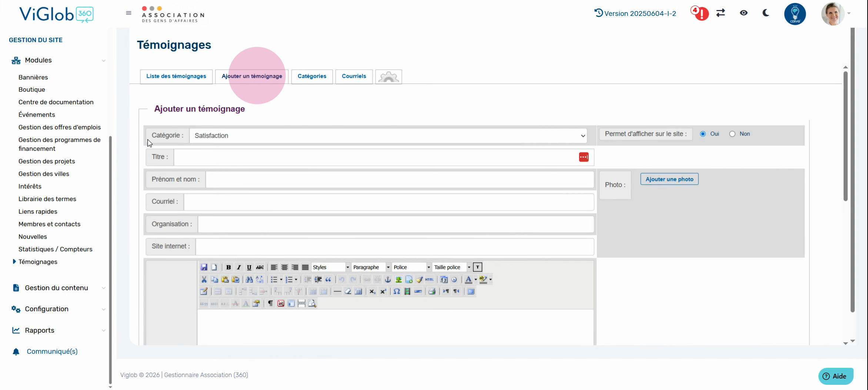Insert a special character with Omega icon
Image resolution: width=868 pixels, height=390 pixels.
pos(397,292)
